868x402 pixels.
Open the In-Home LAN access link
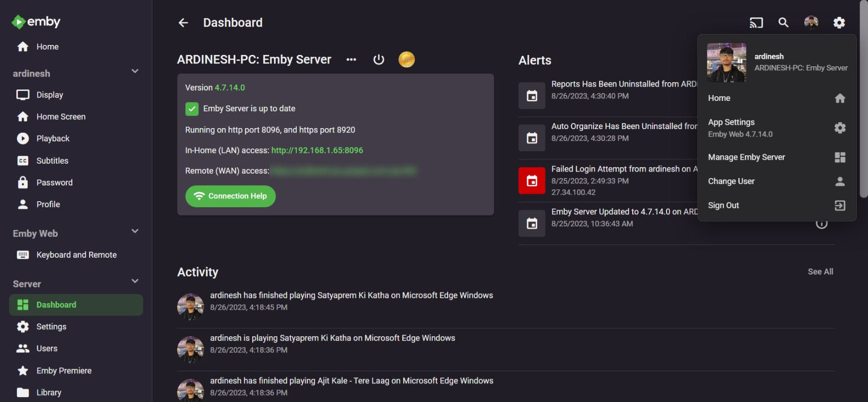pyautogui.click(x=317, y=150)
